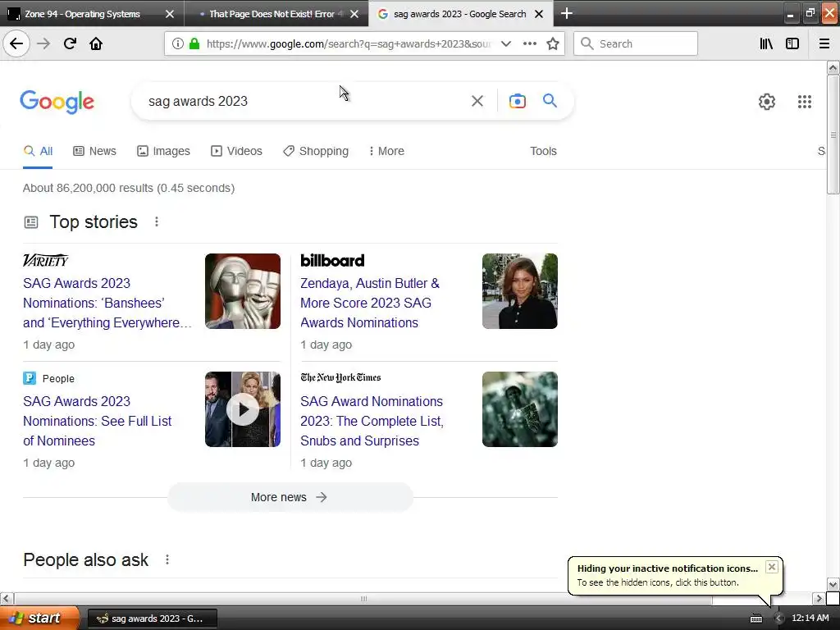Viewport: 840px width, 630px height.
Task: Click the Variety publisher logo
Action: point(46,260)
